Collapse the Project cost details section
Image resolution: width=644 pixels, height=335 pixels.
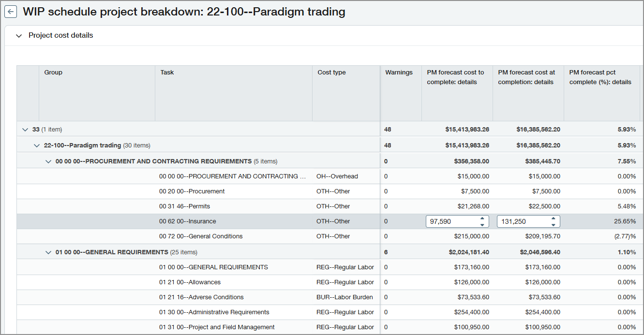tap(19, 36)
